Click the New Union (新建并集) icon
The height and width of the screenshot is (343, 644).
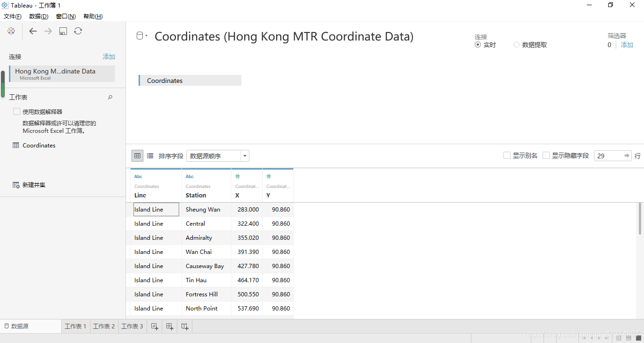16,185
